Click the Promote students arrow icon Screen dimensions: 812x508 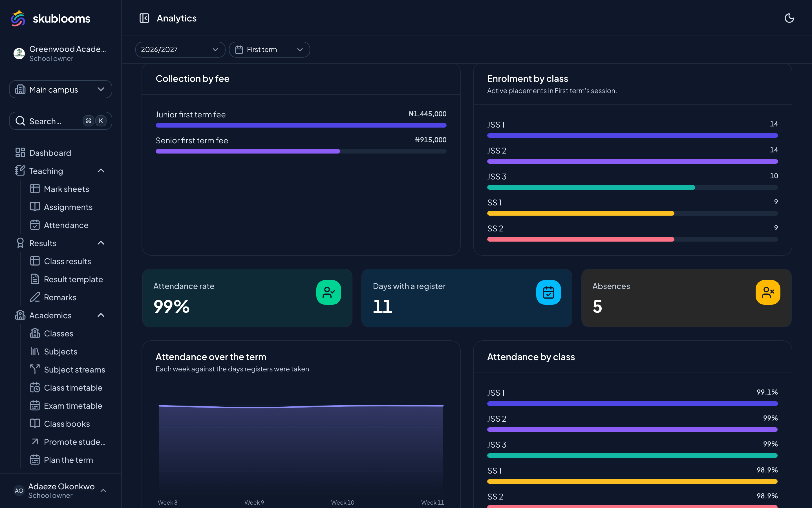(35, 441)
